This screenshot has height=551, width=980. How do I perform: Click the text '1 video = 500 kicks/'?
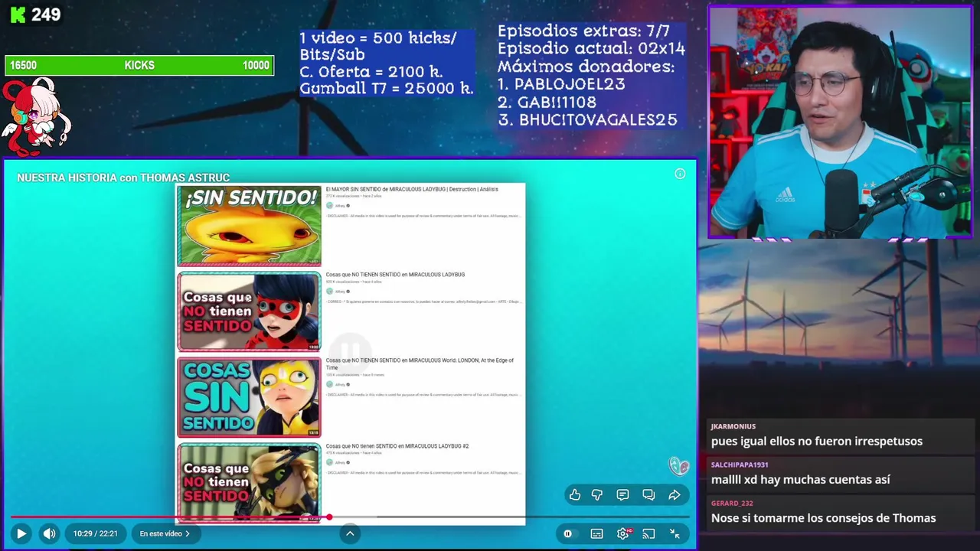point(377,38)
